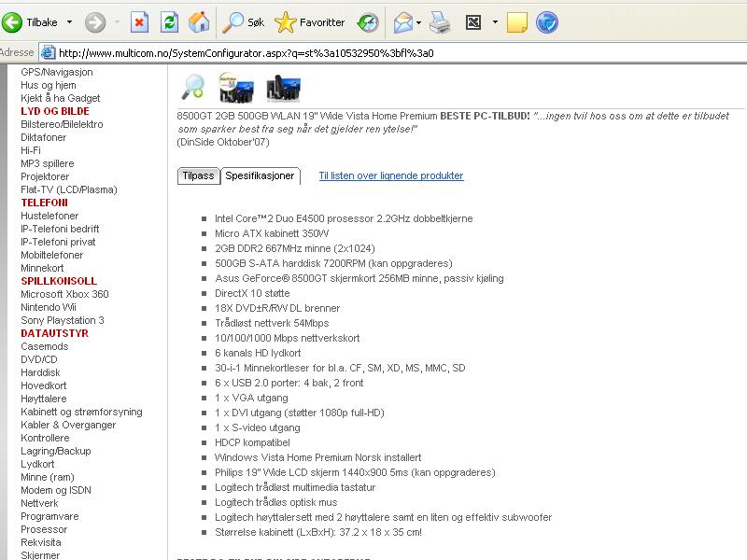Open Mobiltelefoner category
This screenshot has width=747, height=560.
(52, 255)
